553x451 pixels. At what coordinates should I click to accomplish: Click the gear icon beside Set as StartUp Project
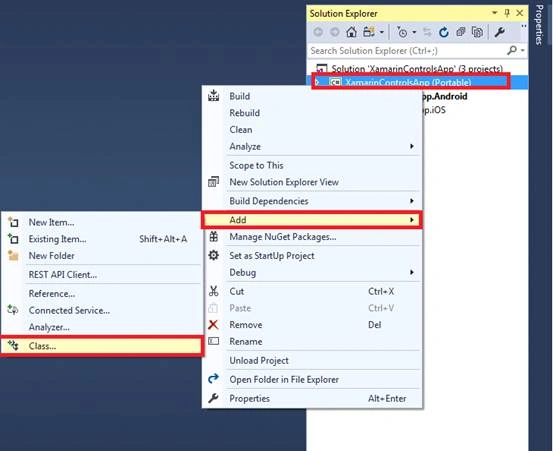pos(213,255)
